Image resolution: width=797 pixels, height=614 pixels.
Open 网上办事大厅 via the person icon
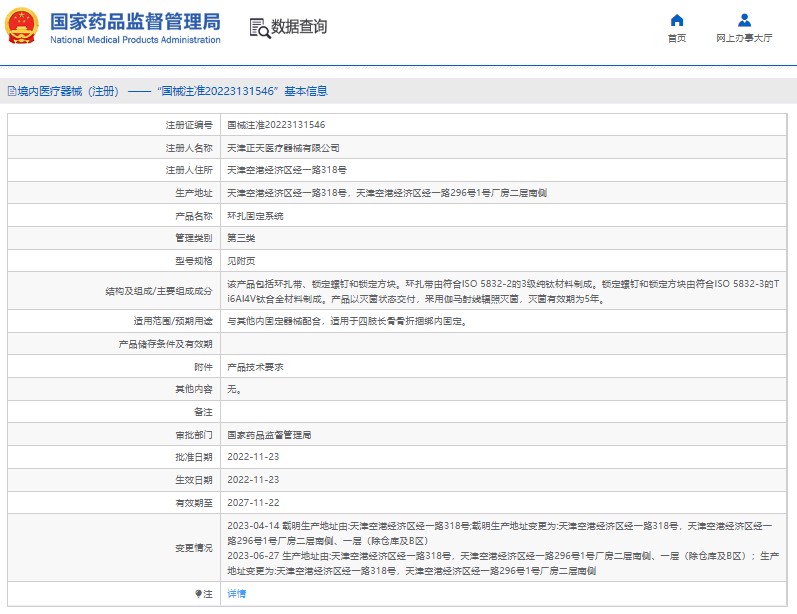744,21
